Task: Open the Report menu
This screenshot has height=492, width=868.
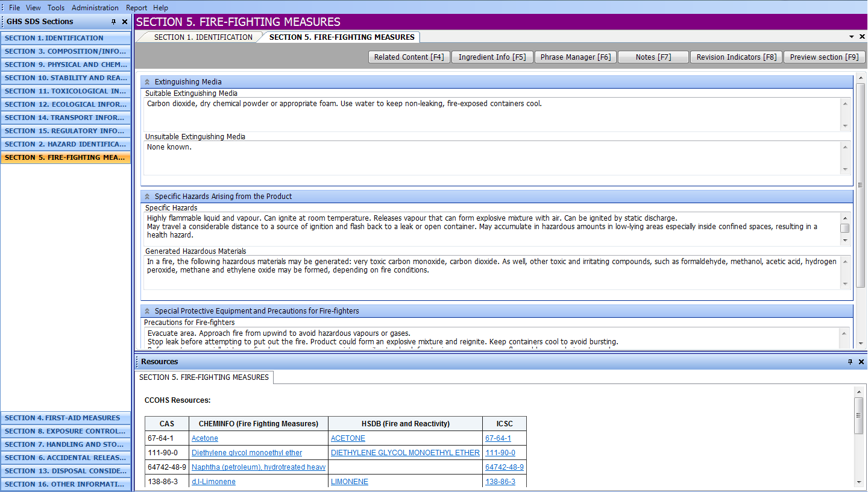Action: [x=136, y=8]
